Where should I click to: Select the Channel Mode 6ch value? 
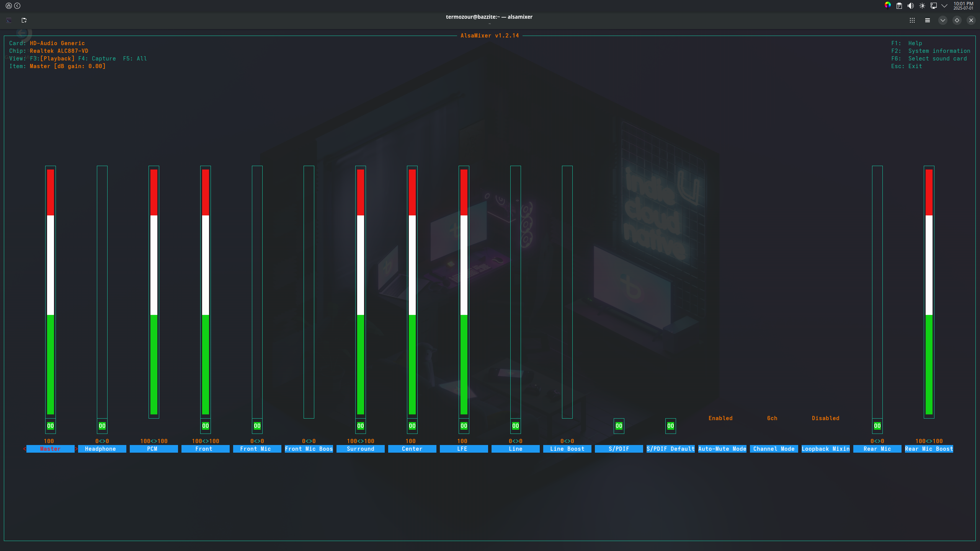[x=772, y=418]
